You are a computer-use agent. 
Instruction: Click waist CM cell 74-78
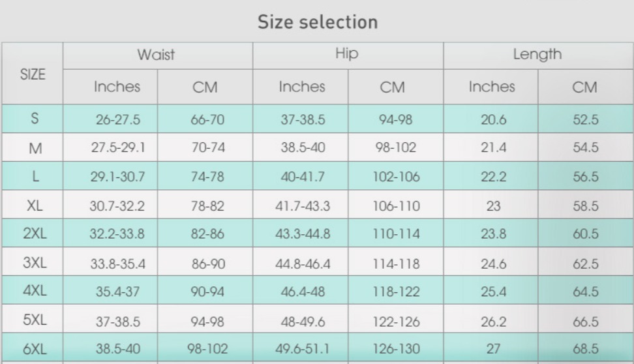pyautogui.click(x=207, y=177)
